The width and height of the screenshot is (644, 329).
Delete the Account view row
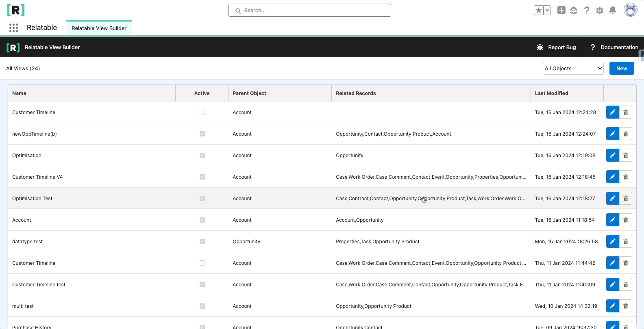tap(626, 220)
